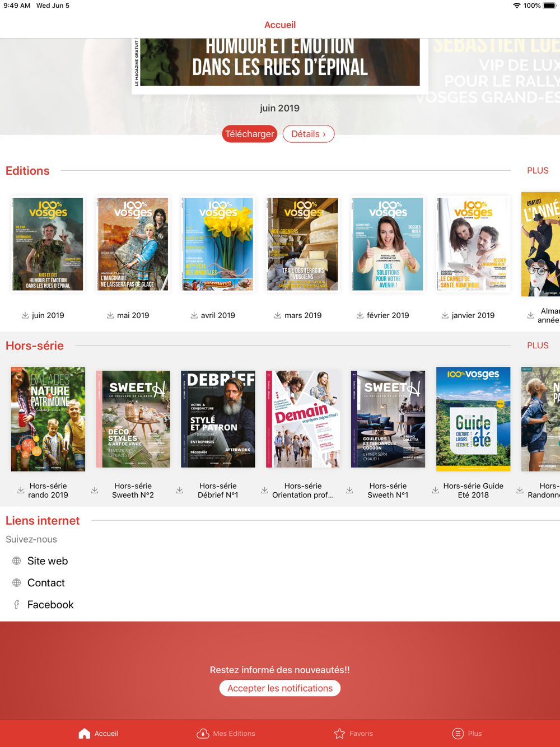
Task: Click the globe icon beside Site web
Action: (x=17, y=561)
